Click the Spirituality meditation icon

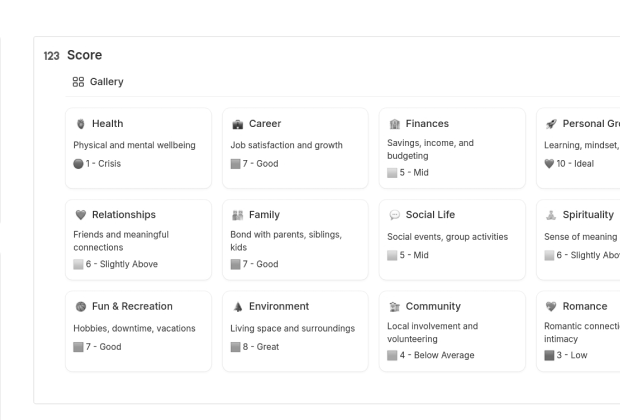551,215
